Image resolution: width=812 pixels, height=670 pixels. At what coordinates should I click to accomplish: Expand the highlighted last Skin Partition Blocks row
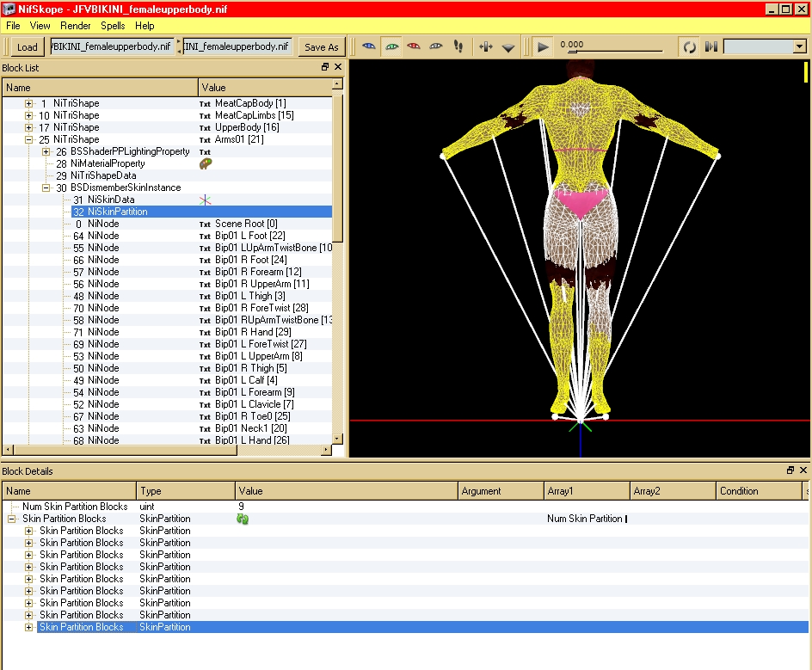pyautogui.click(x=29, y=627)
